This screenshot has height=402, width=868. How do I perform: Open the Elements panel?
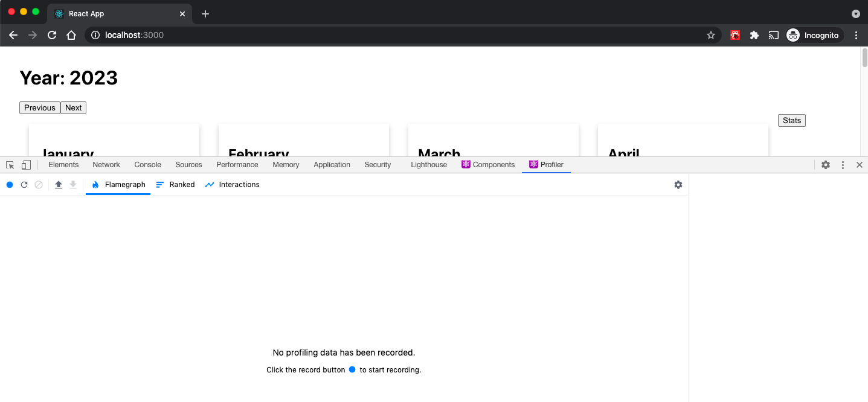click(63, 165)
